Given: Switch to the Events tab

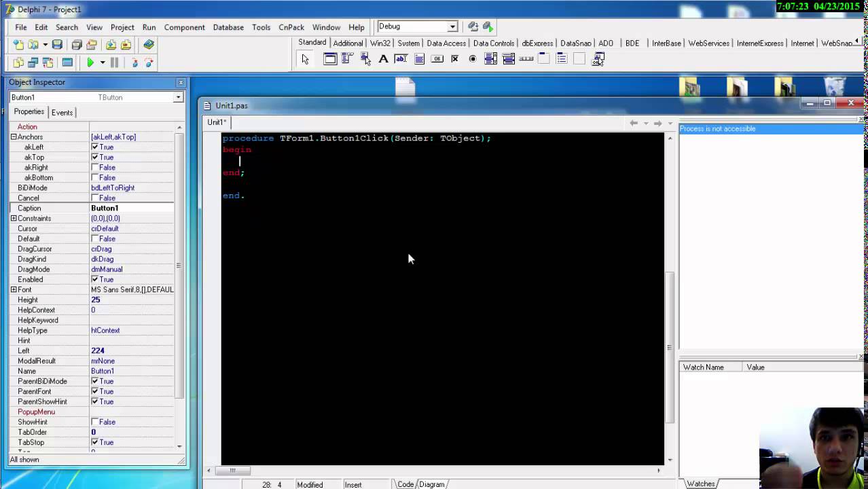Looking at the screenshot, I should (x=62, y=113).
